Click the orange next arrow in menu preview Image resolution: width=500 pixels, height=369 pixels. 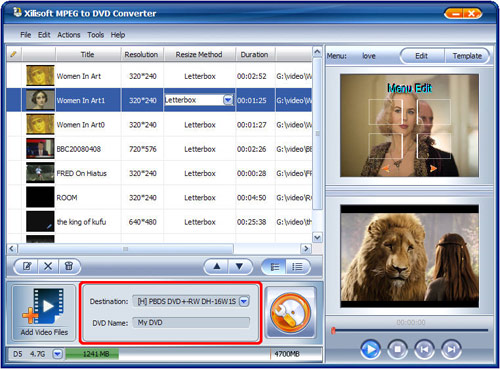[433, 168]
